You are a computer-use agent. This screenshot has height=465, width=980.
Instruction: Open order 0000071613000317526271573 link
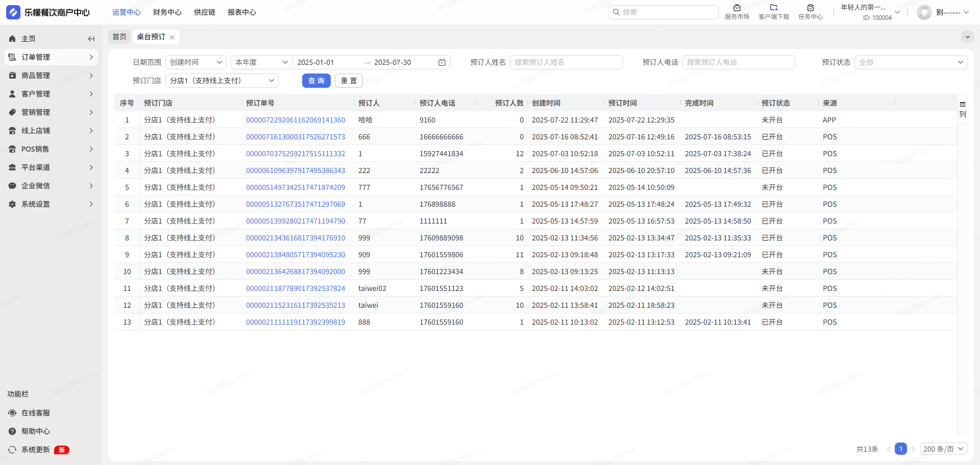coord(296,137)
